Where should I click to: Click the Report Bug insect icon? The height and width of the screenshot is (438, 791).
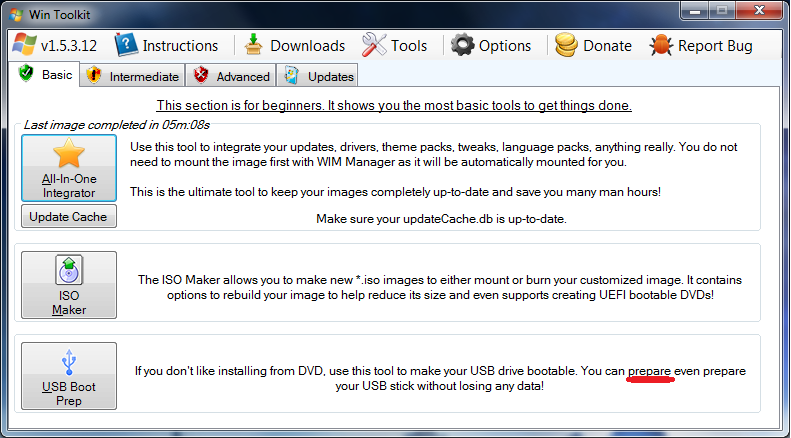(661, 45)
